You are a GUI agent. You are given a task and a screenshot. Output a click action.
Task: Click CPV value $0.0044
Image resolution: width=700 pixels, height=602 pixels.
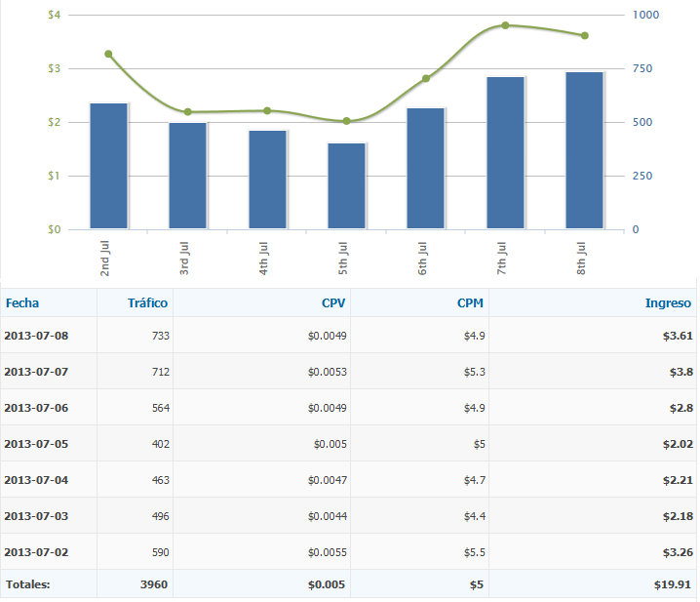pyautogui.click(x=328, y=516)
